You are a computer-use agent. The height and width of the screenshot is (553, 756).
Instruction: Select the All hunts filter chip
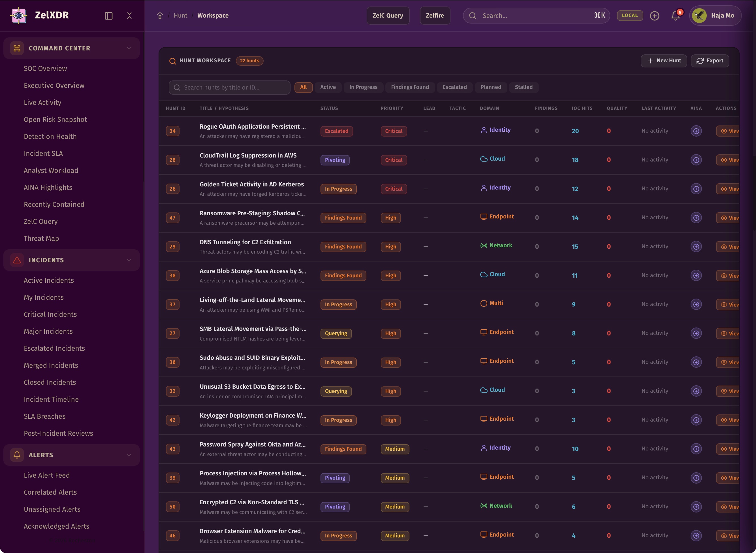pyautogui.click(x=303, y=87)
